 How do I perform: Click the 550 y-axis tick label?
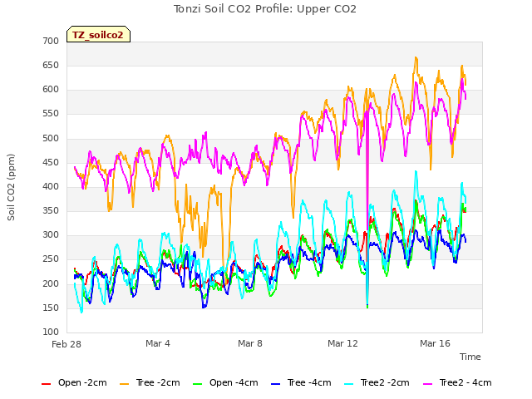pos(51,114)
